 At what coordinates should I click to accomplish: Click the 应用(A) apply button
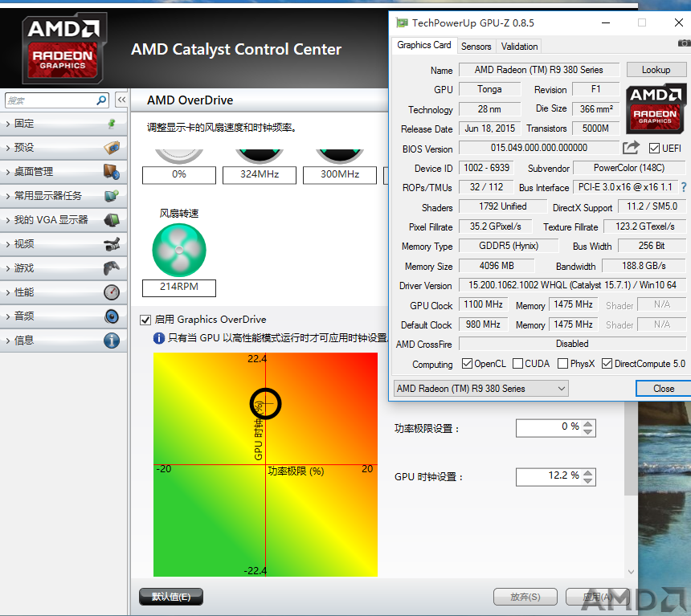(598, 597)
